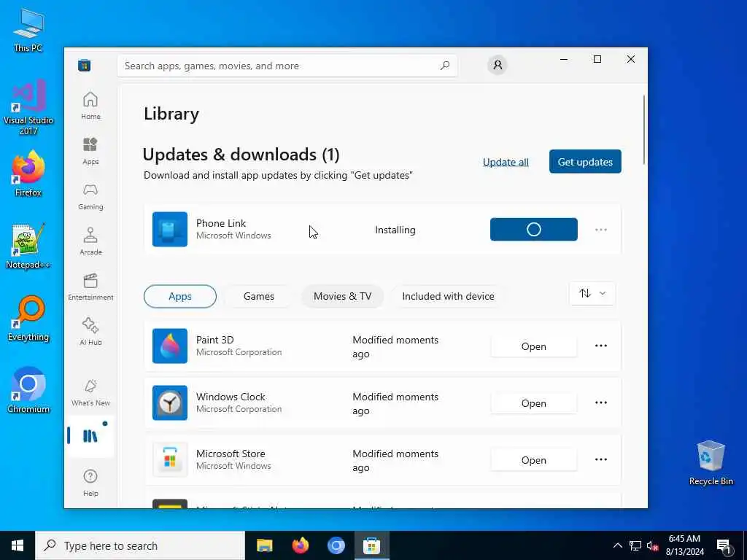747x560 pixels.
Task: Select Visual Studio 2017 desktop shortcut
Action: (28, 106)
